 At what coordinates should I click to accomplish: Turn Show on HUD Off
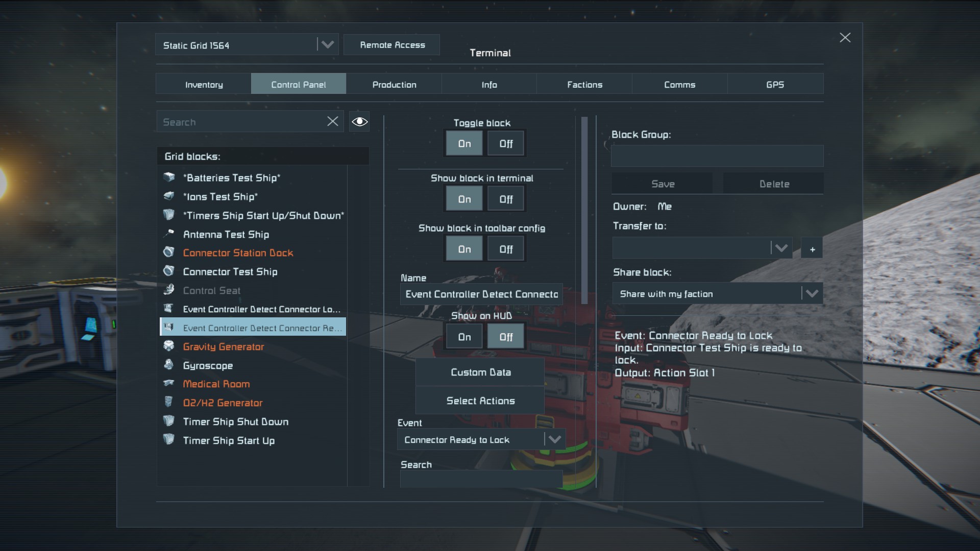click(506, 337)
